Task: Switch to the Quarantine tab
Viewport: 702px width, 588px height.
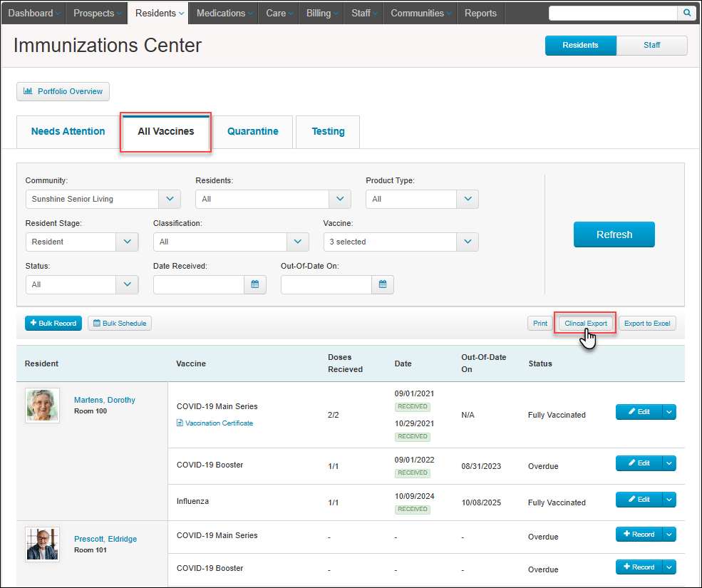Action: (x=253, y=132)
